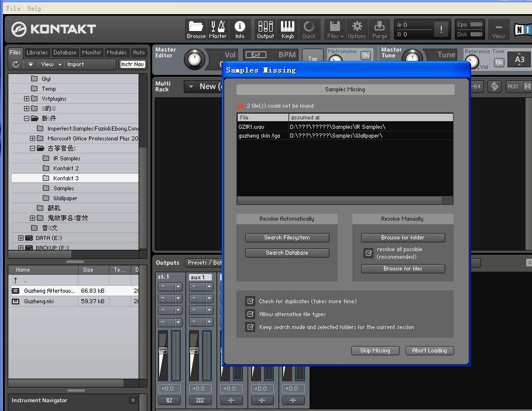Disable Allow alternative file types

click(250, 313)
